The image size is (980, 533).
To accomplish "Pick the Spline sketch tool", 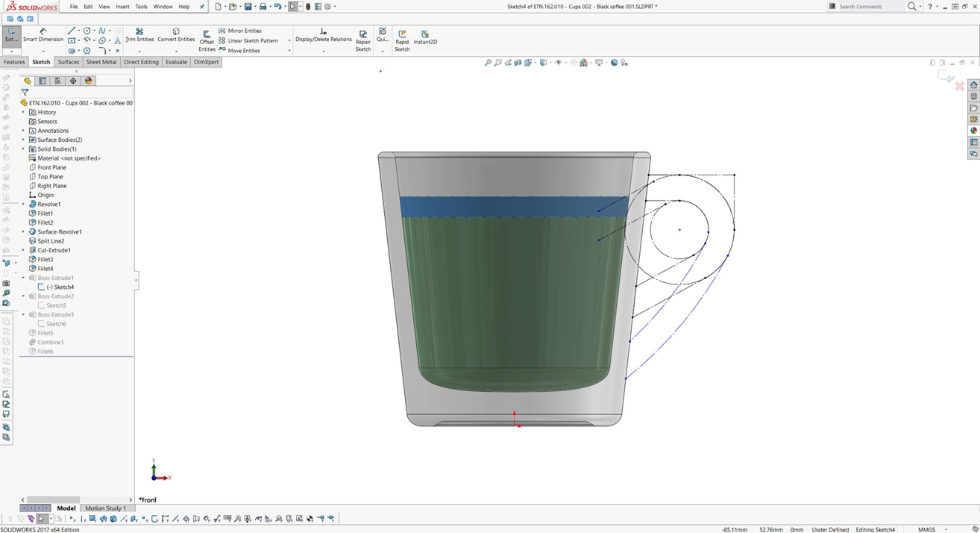I will [x=102, y=31].
